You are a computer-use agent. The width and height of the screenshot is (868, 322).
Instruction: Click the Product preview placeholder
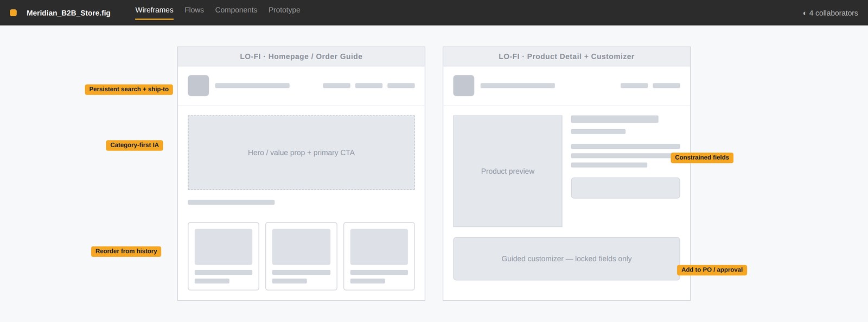click(x=508, y=171)
